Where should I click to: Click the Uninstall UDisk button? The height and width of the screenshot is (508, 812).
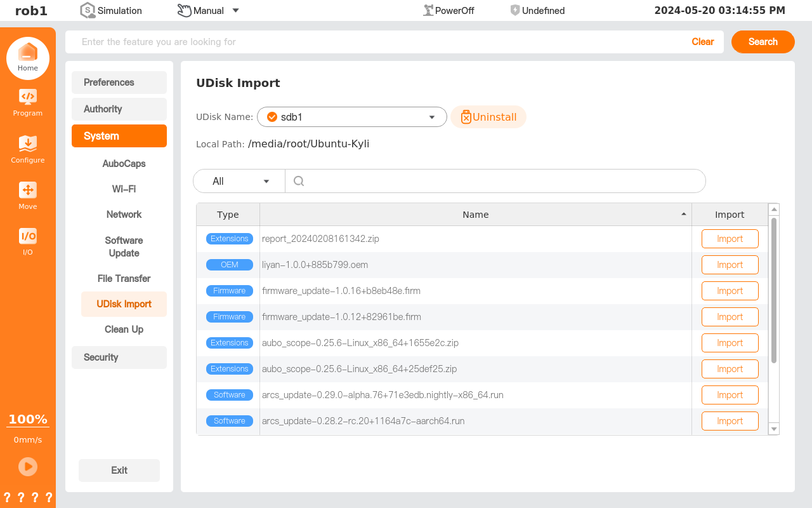[x=488, y=117]
